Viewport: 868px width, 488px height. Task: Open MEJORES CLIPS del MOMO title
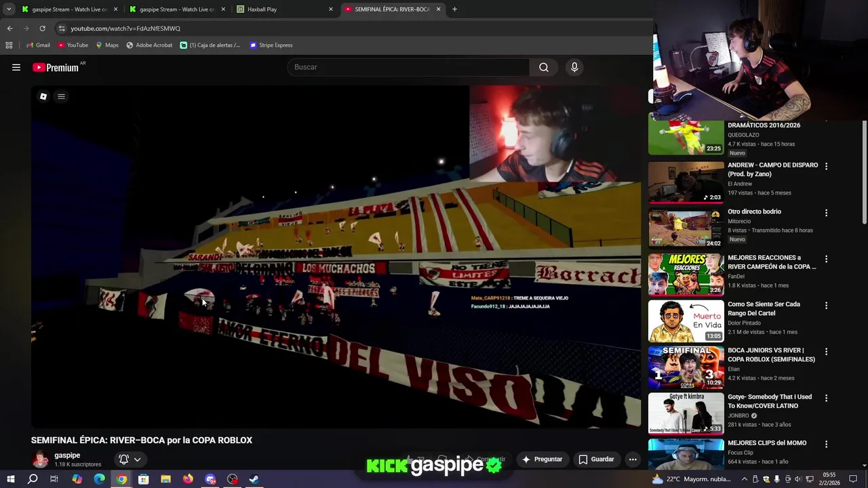[767, 443]
